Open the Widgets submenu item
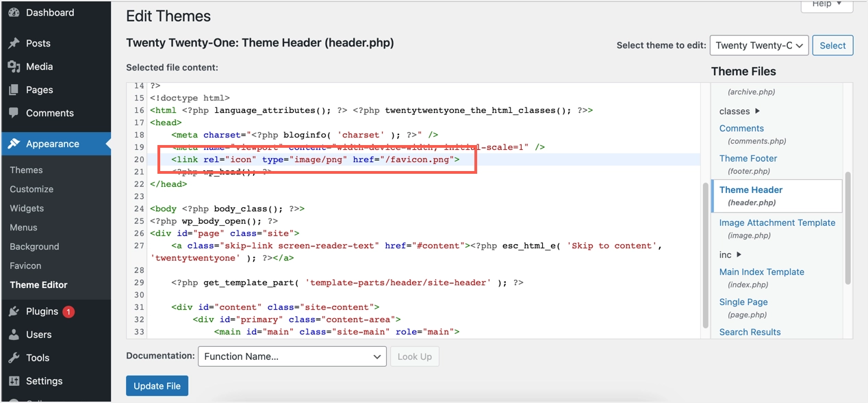The width and height of the screenshot is (868, 403). (27, 208)
